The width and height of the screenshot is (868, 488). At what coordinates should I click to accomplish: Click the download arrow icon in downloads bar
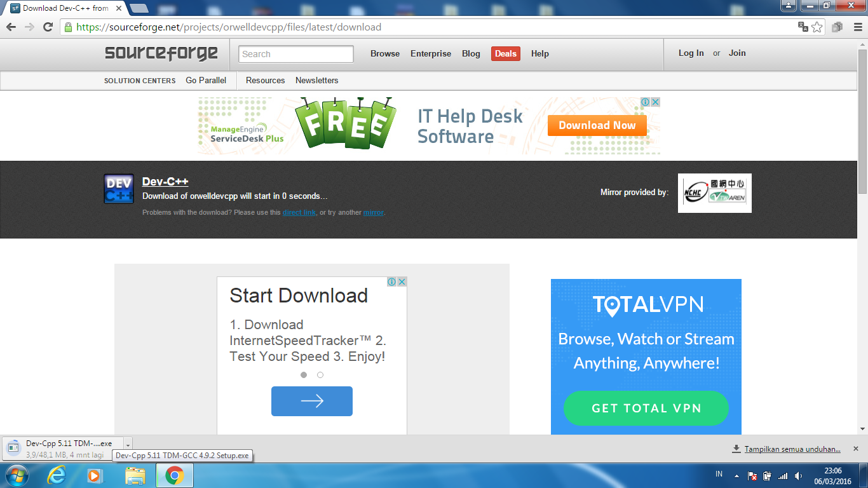coord(736,449)
